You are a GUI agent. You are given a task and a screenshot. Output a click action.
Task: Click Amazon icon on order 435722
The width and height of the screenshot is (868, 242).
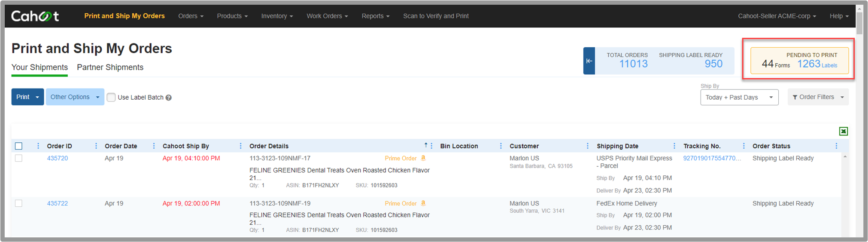point(423,203)
